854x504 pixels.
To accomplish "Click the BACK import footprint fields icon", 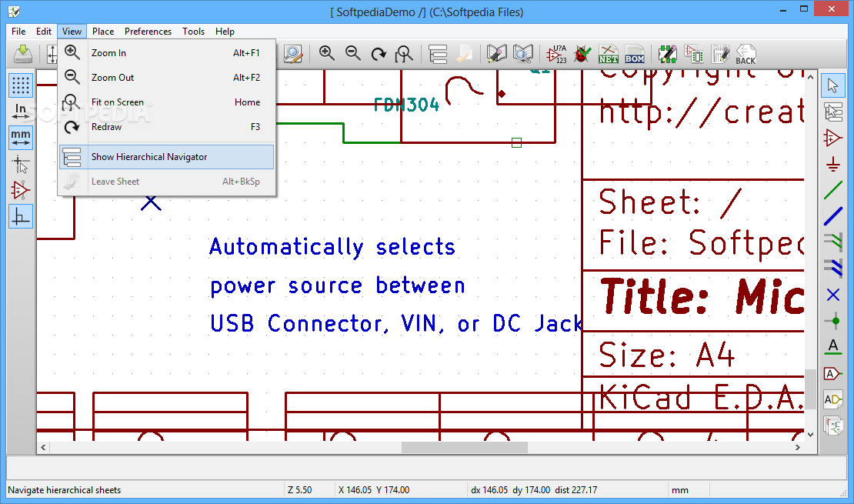I will point(746,54).
